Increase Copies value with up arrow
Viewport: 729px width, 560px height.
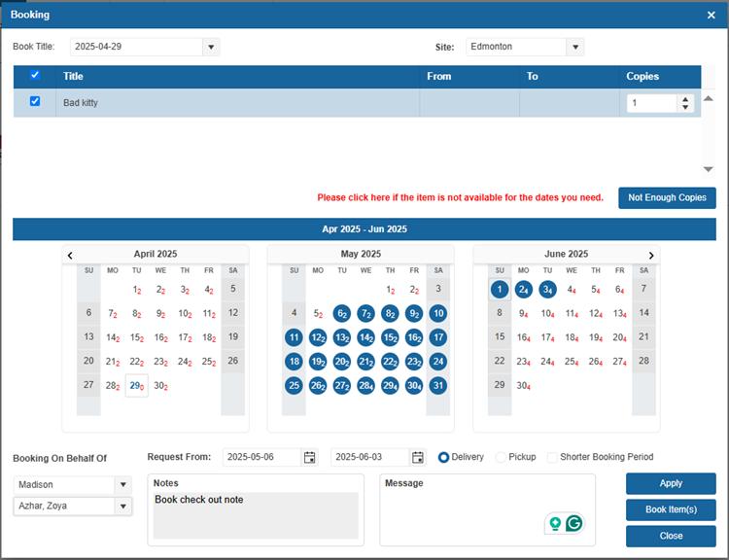point(685,98)
